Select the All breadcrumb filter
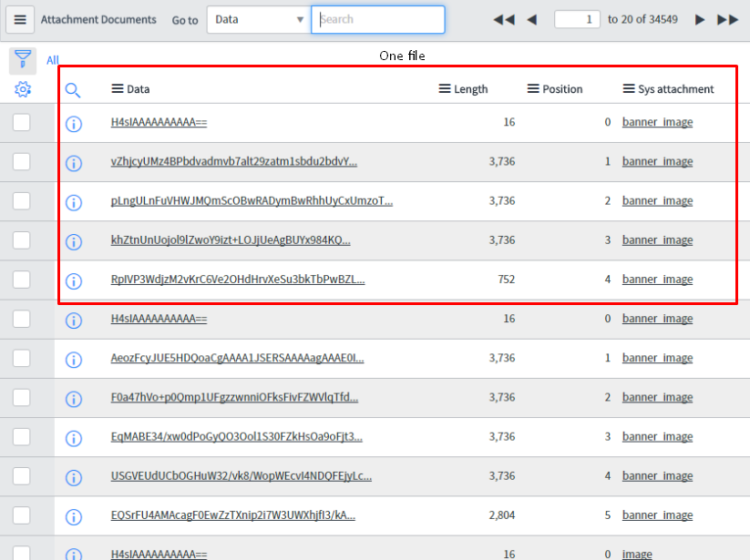 [52, 59]
